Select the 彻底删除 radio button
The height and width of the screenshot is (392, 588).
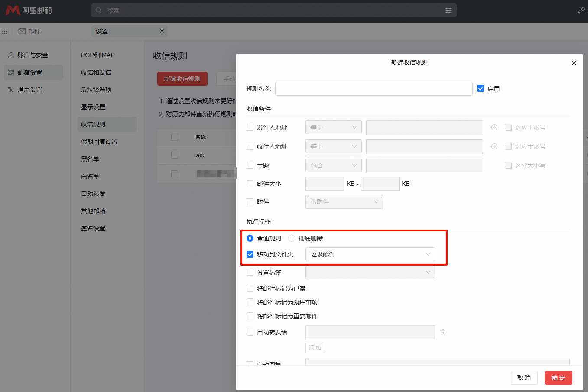pyautogui.click(x=292, y=238)
